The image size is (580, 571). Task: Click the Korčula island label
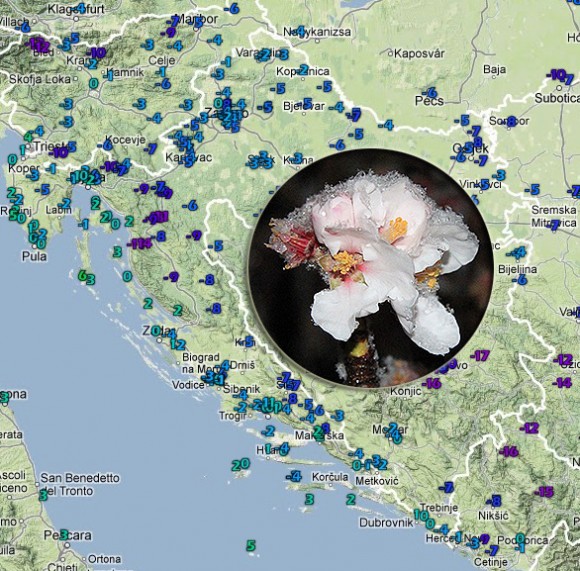coord(330,477)
